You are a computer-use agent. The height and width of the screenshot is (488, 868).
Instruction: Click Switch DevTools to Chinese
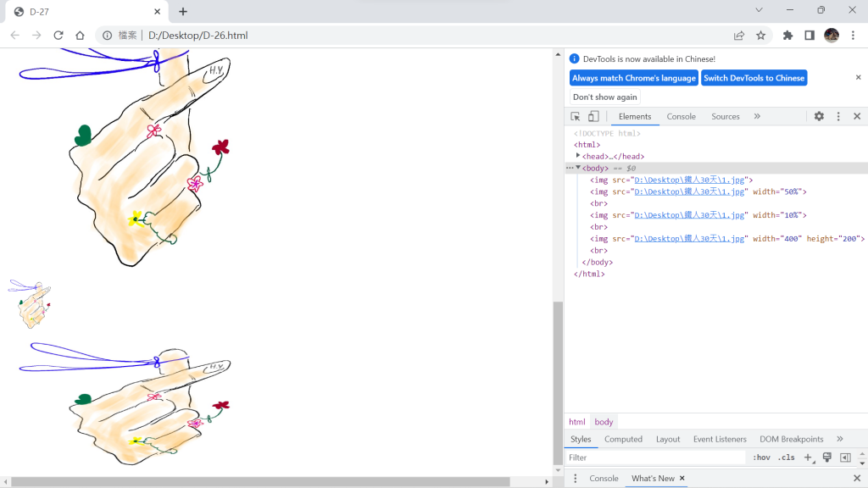754,78
